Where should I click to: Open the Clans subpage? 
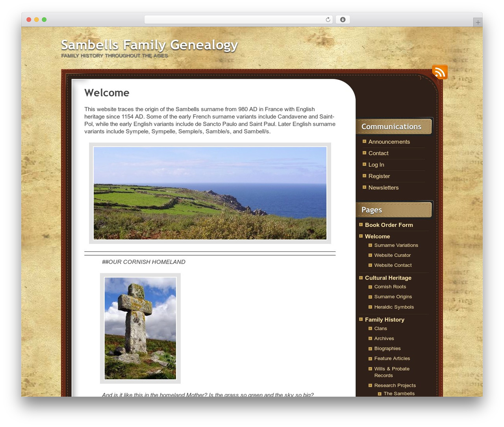(x=381, y=329)
